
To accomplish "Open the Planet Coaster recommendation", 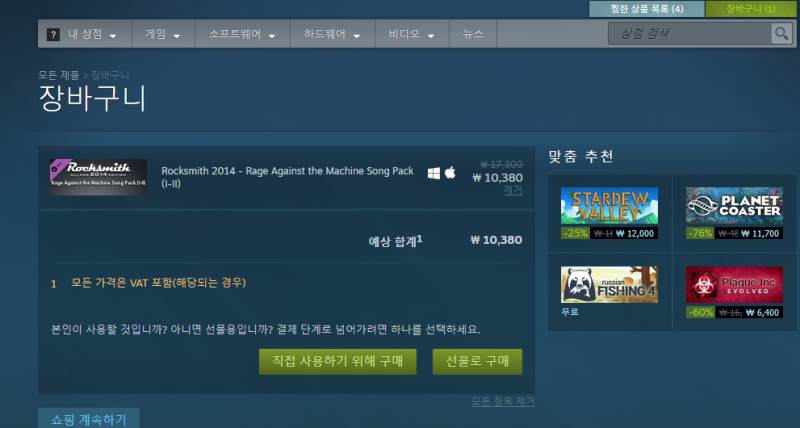I will coord(734,206).
